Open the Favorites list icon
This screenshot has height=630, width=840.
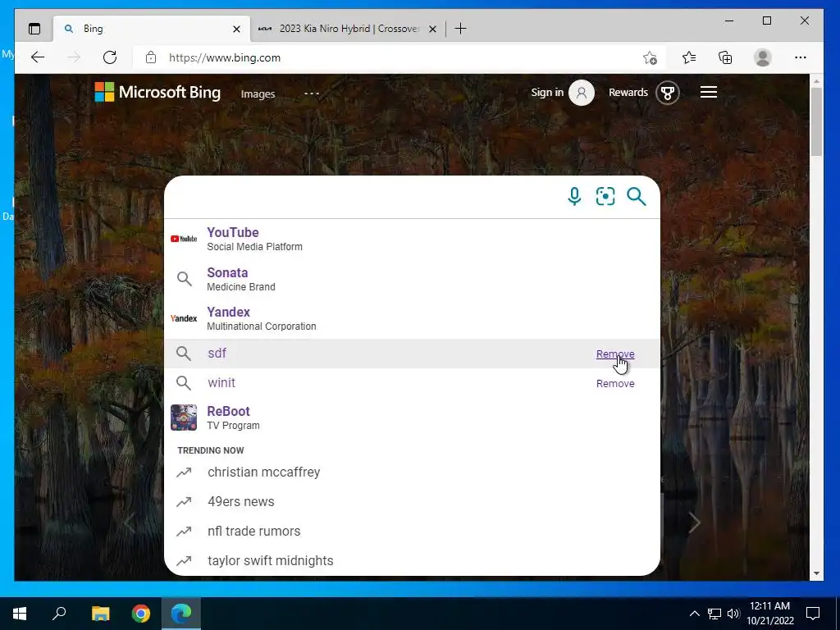[x=689, y=57]
